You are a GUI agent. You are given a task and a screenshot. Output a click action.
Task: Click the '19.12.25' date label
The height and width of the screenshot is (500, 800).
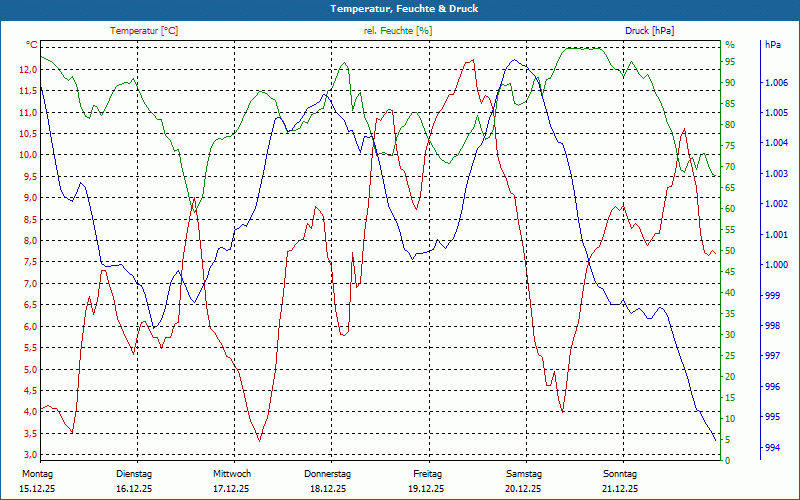tap(426, 489)
